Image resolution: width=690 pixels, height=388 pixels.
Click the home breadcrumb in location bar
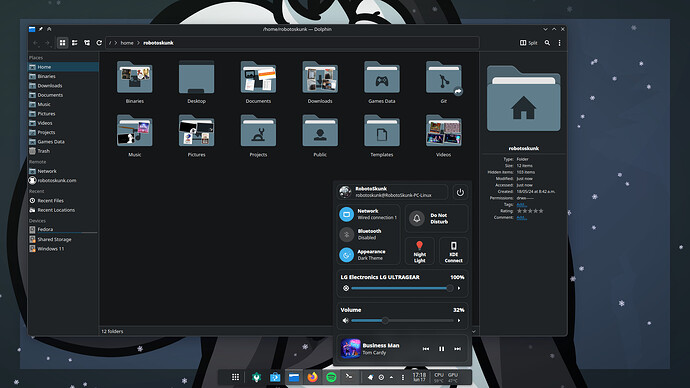127,43
